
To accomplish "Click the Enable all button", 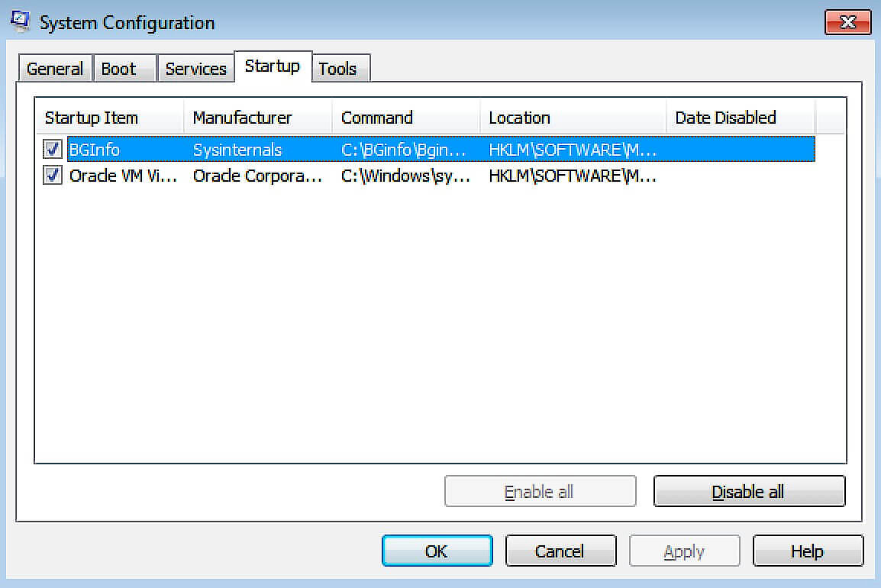I will tap(540, 491).
